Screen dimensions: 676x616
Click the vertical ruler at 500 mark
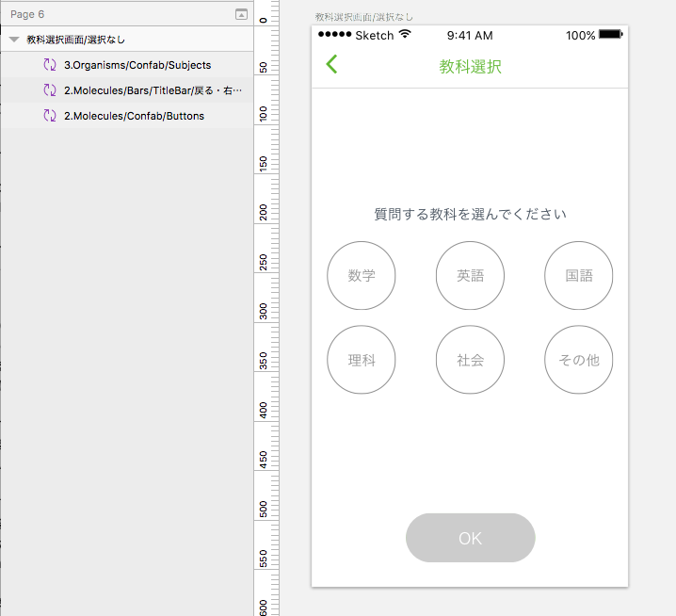pos(264,509)
